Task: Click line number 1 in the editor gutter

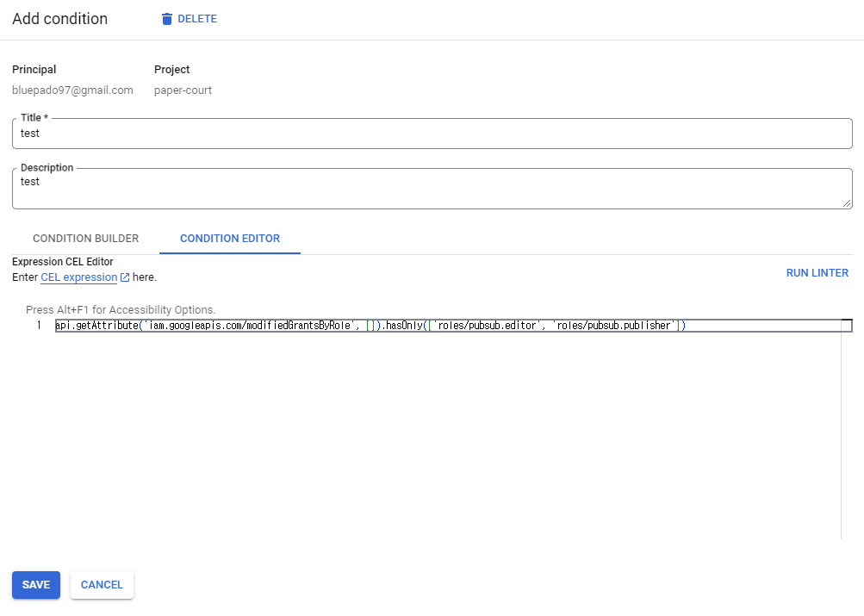Action: pyautogui.click(x=39, y=325)
